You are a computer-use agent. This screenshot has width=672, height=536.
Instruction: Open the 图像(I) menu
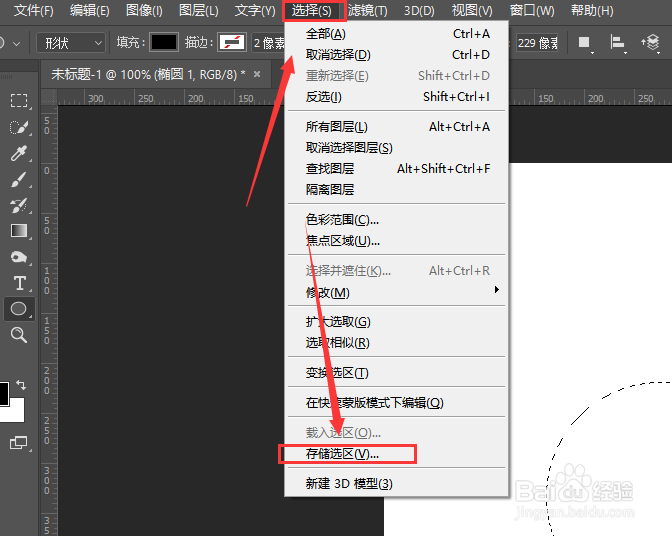(x=144, y=11)
